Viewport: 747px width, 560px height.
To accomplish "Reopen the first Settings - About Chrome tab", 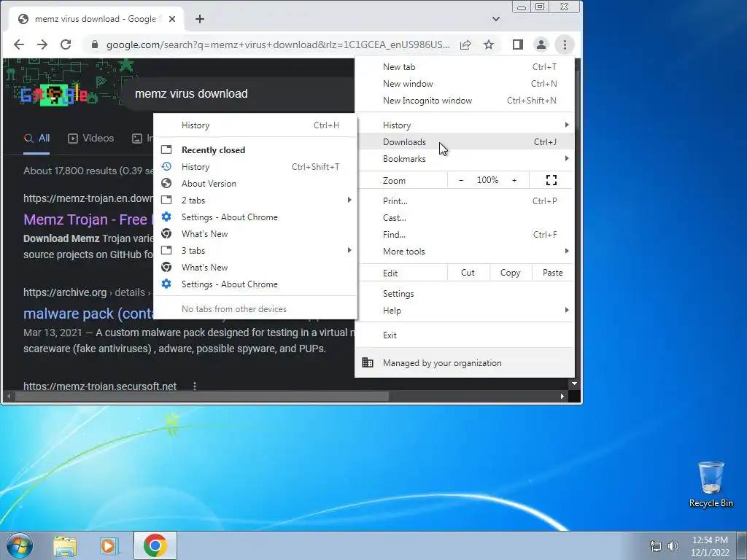I will (x=255, y=217).
